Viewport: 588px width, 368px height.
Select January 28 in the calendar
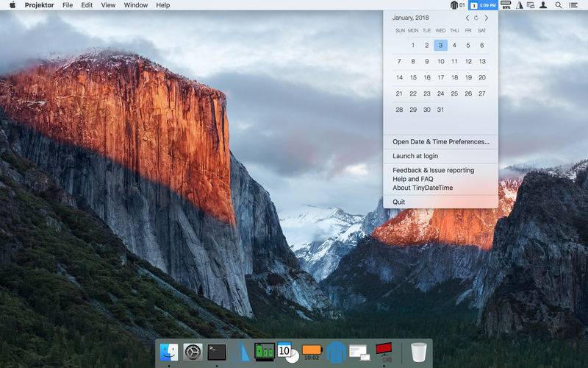click(399, 110)
